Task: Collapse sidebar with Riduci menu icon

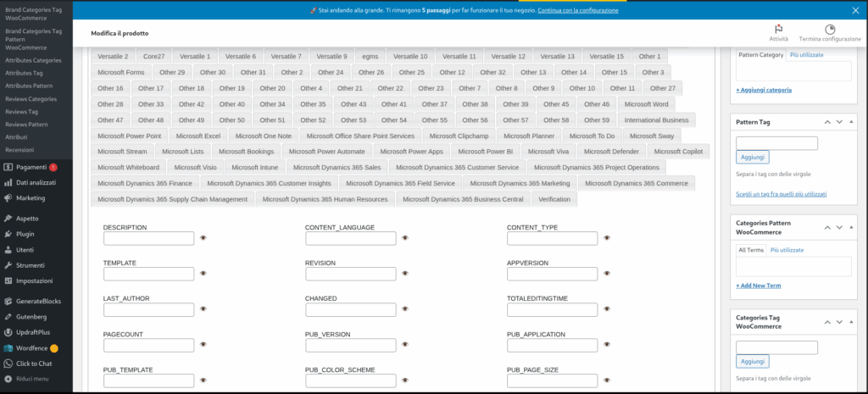Action: [8, 379]
